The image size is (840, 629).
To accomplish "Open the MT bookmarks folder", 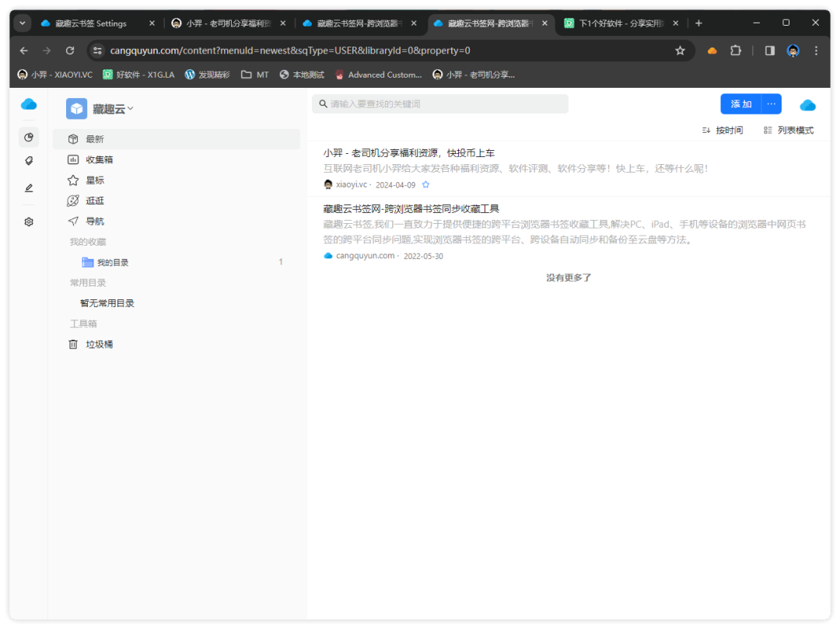I will click(255, 75).
